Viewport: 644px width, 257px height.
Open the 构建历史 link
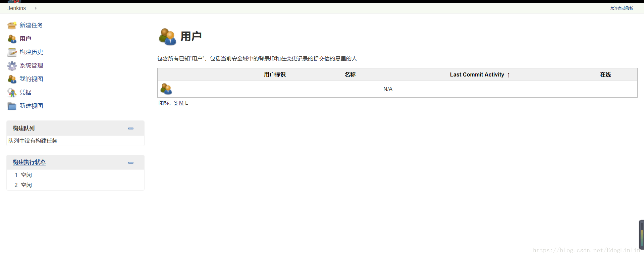pos(31,52)
